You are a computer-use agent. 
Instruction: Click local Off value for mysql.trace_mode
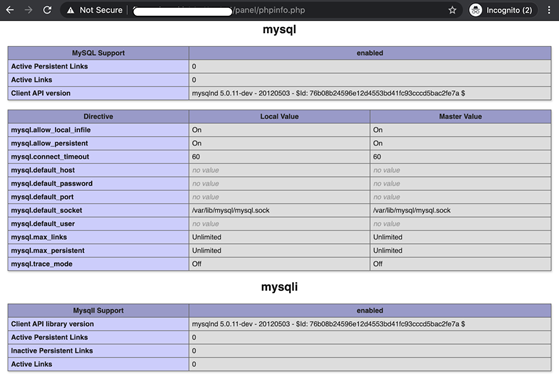[x=197, y=264]
